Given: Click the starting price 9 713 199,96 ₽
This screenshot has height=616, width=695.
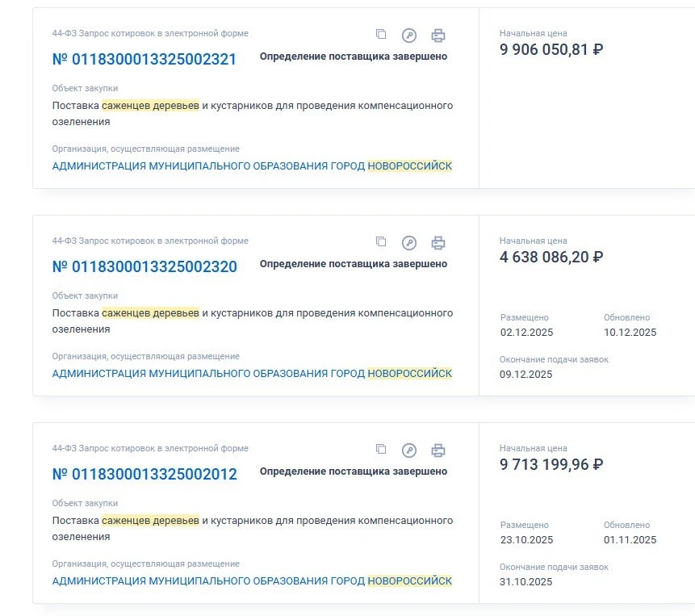Looking at the screenshot, I should point(551,465).
